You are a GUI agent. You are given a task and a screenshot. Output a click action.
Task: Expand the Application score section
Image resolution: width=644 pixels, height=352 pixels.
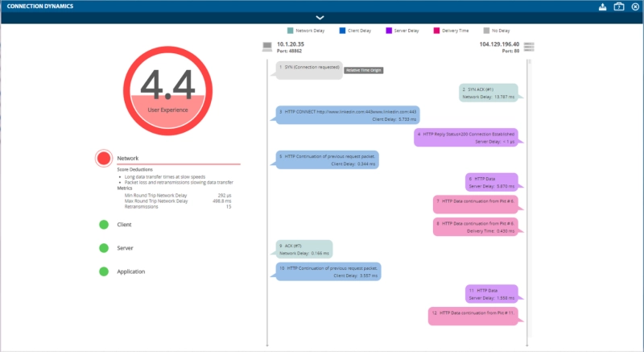tap(131, 271)
